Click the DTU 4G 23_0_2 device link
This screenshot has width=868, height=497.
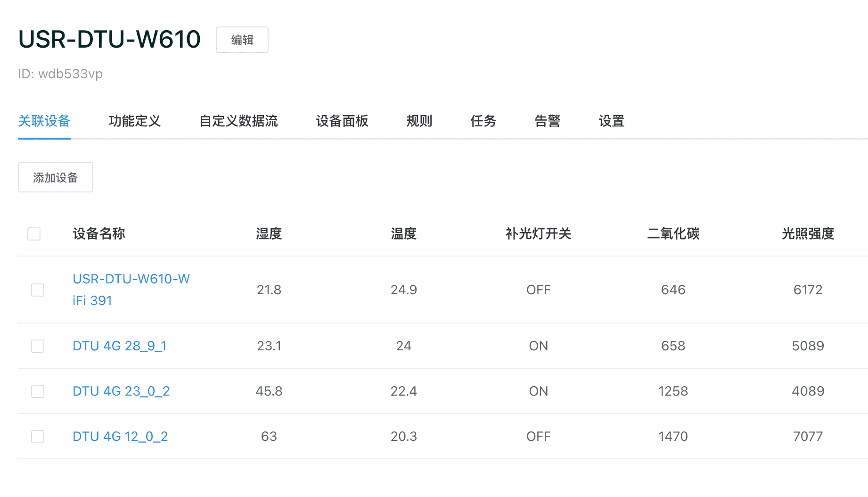click(x=121, y=391)
